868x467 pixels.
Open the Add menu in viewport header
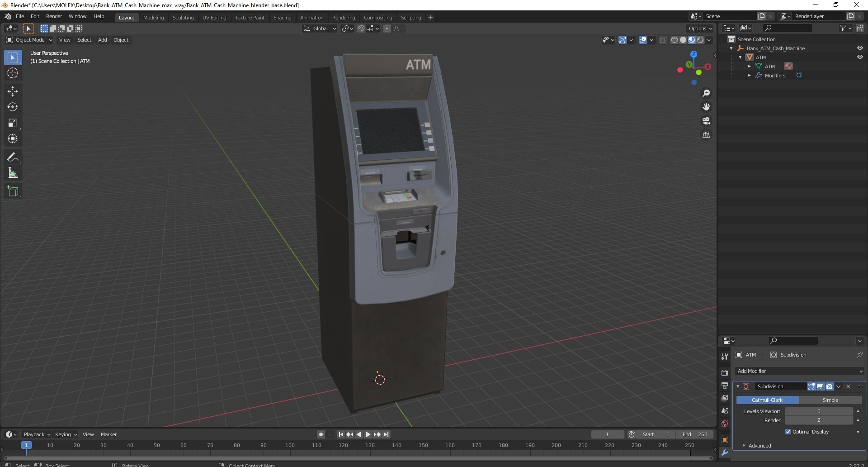103,40
